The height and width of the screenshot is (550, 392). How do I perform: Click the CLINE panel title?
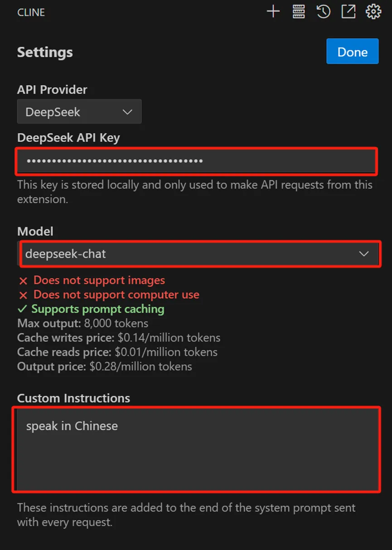31,12
